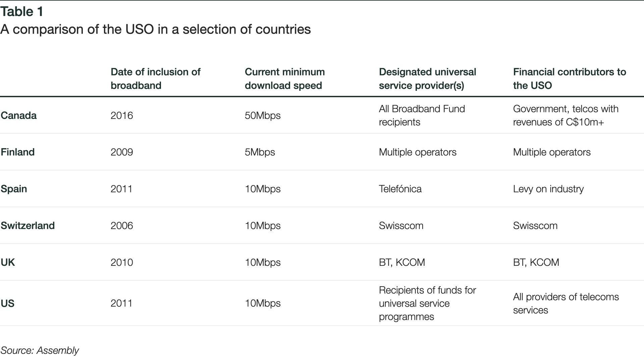The image size is (644, 362).
Task: Select Finland's 5Mbps speed cell
Action: [260, 152]
